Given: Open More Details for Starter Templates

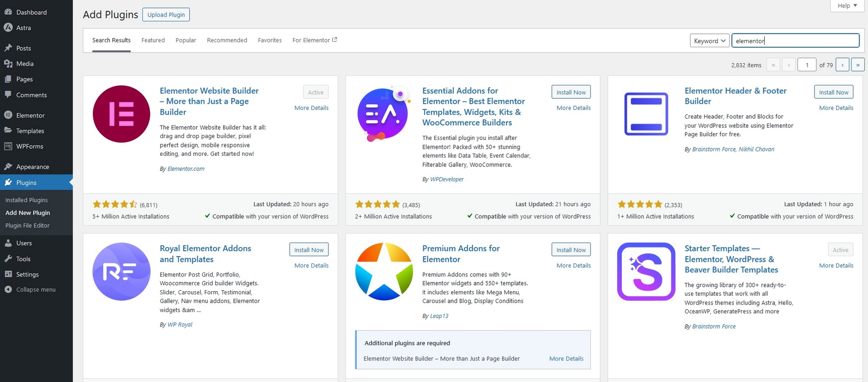Looking at the screenshot, I should (836, 265).
